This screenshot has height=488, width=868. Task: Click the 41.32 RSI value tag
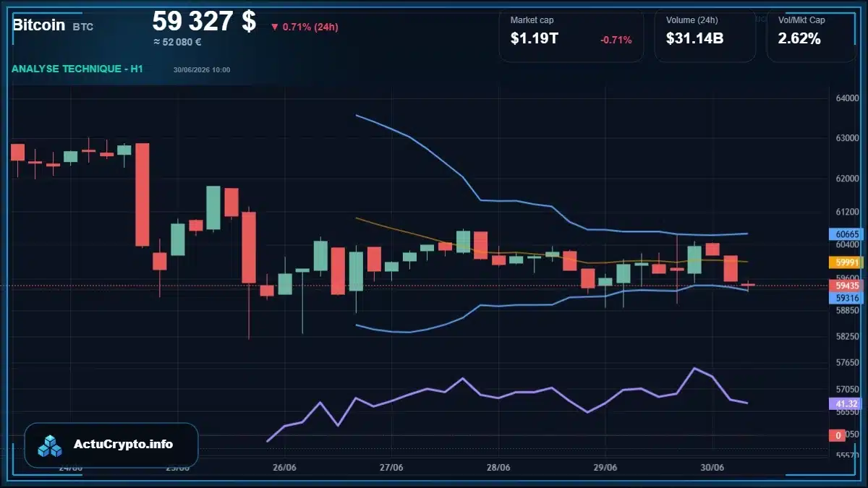(846, 404)
